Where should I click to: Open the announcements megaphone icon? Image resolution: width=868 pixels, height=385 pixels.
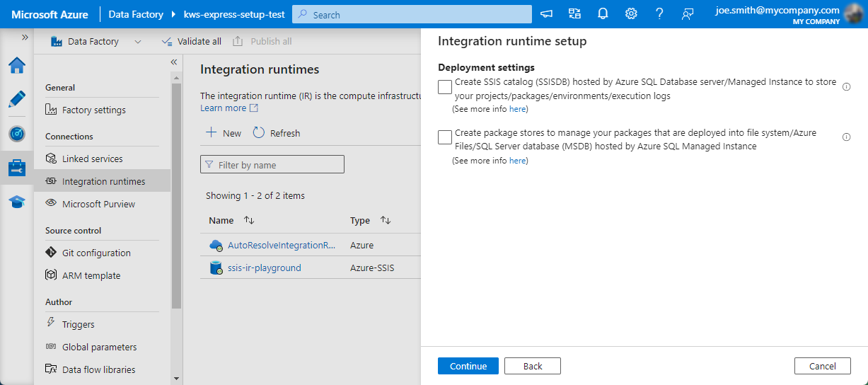click(546, 14)
